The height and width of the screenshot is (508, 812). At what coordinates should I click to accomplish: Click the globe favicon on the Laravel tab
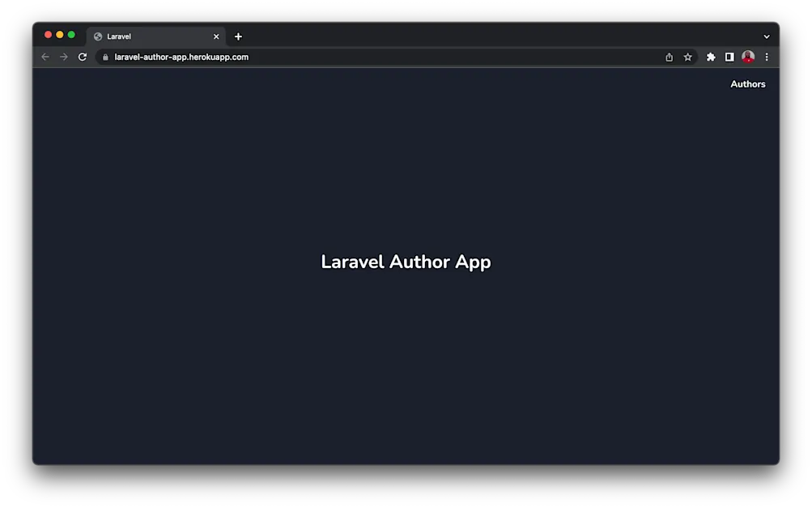(99, 36)
